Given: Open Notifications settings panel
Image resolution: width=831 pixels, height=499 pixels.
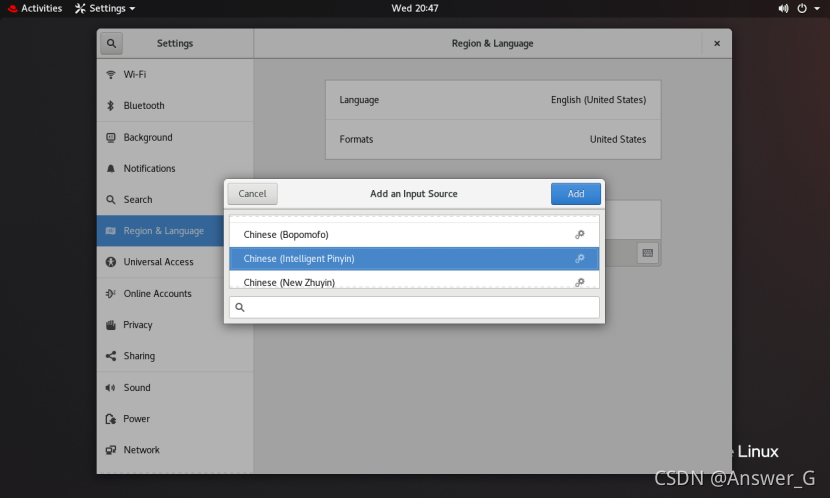Looking at the screenshot, I should tap(175, 169).
